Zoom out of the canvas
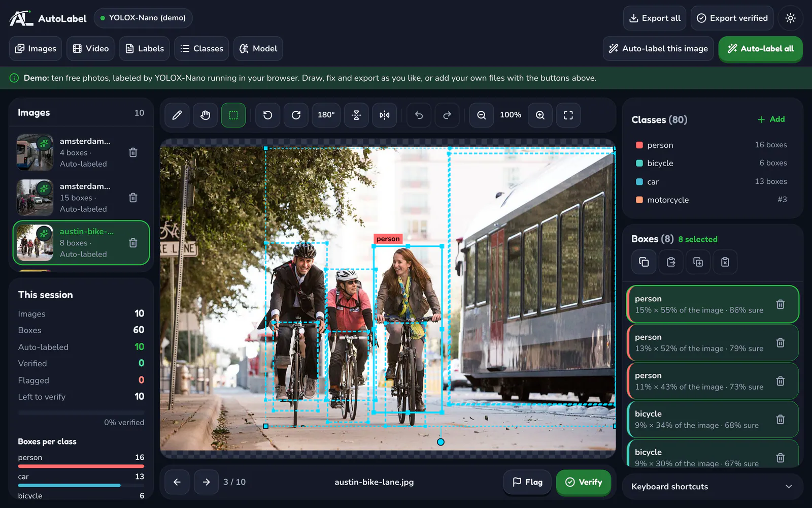Viewport: 812px width, 508px height. click(x=481, y=115)
